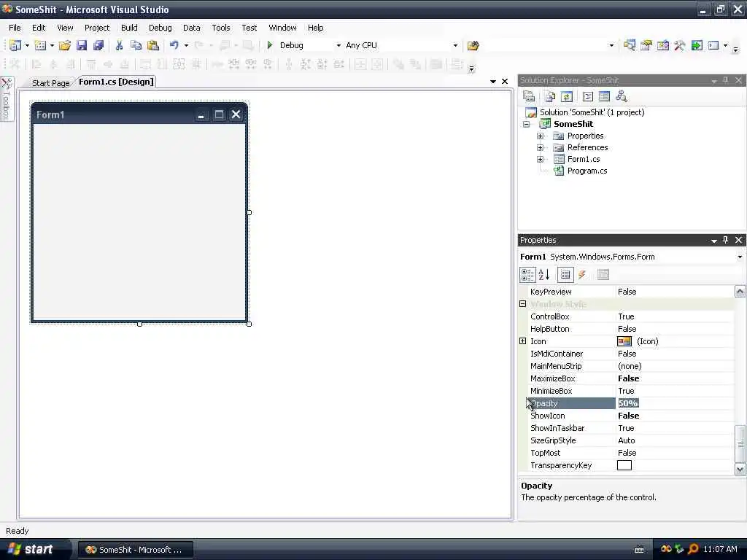This screenshot has width=747, height=560.
Task: Click the Open File folder icon
Action: click(x=65, y=45)
